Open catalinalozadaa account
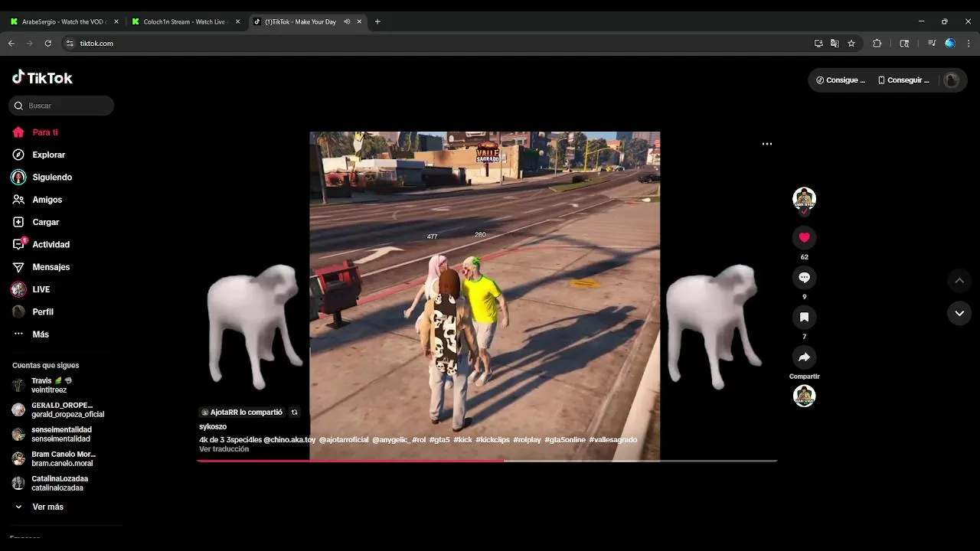980x551 pixels. 51,483
